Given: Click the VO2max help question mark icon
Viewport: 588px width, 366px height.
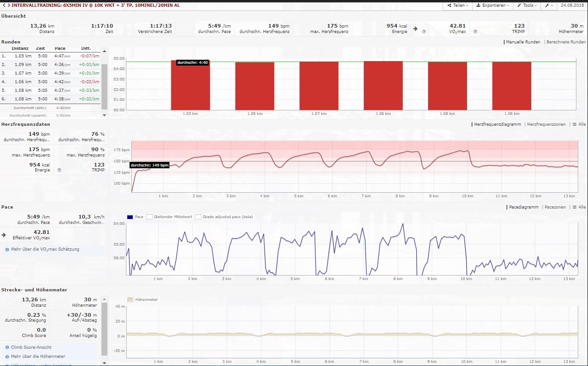Looking at the screenshot, I should [424, 32].
